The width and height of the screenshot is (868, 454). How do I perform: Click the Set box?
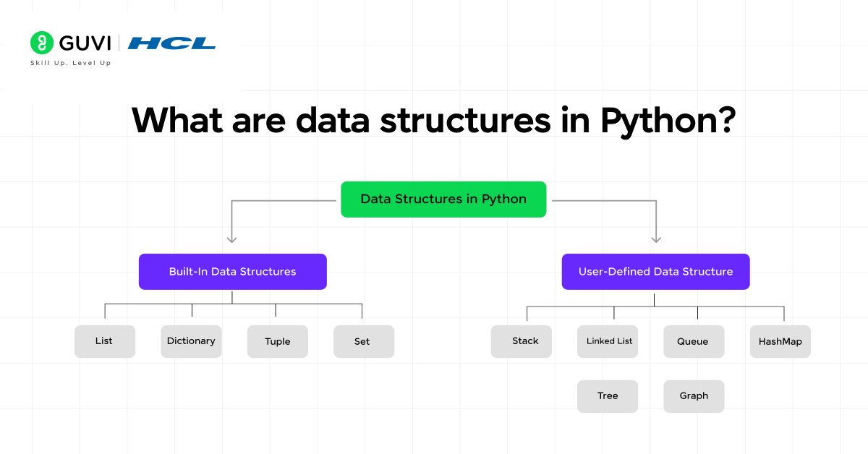click(363, 341)
